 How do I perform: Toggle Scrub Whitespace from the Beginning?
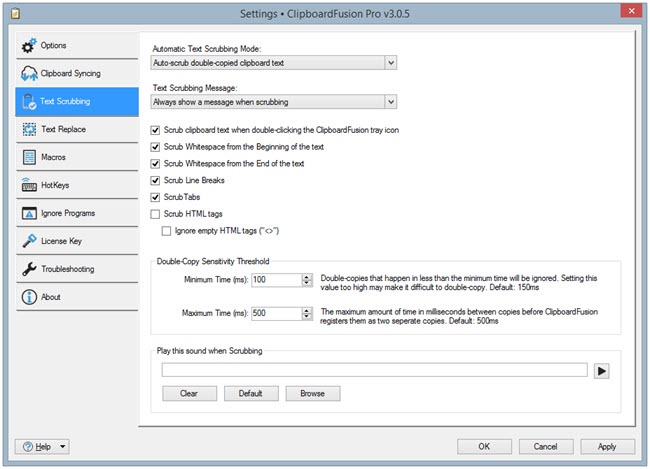155,147
